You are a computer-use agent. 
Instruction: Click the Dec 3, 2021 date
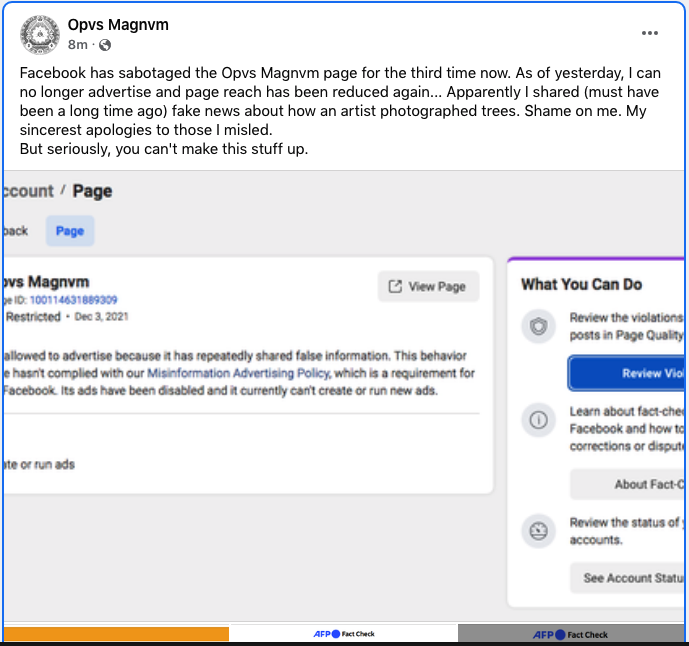click(102, 317)
